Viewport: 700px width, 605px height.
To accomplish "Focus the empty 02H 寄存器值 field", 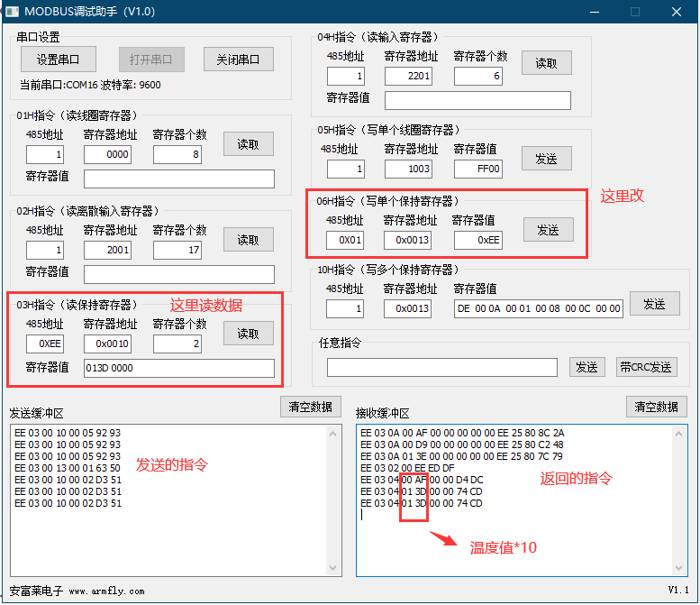I will (x=179, y=274).
